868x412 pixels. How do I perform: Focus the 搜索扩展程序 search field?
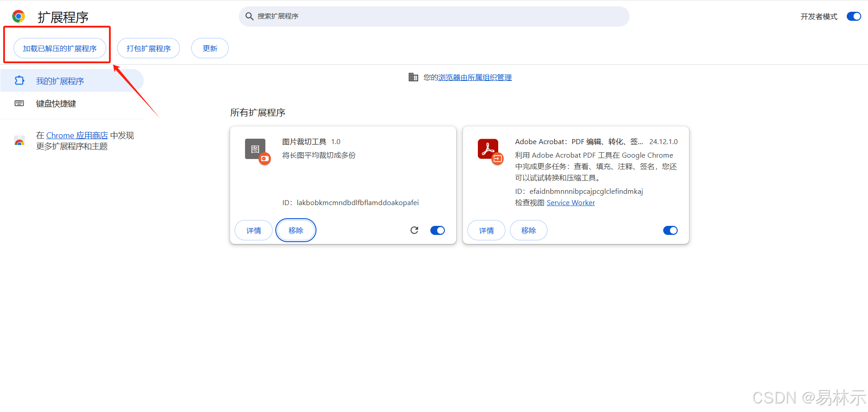point(434,16)
